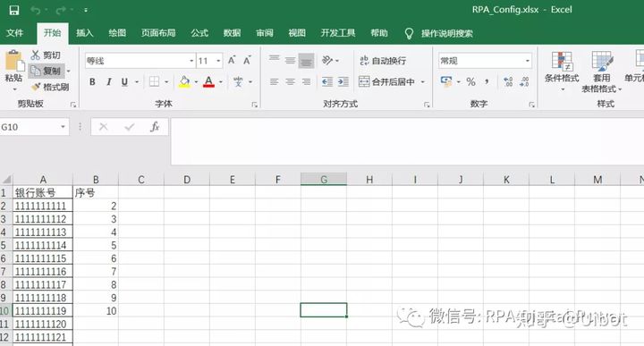Screen dimensions: 644x346
Task: Toggle italic formatting
Action: 108,81
